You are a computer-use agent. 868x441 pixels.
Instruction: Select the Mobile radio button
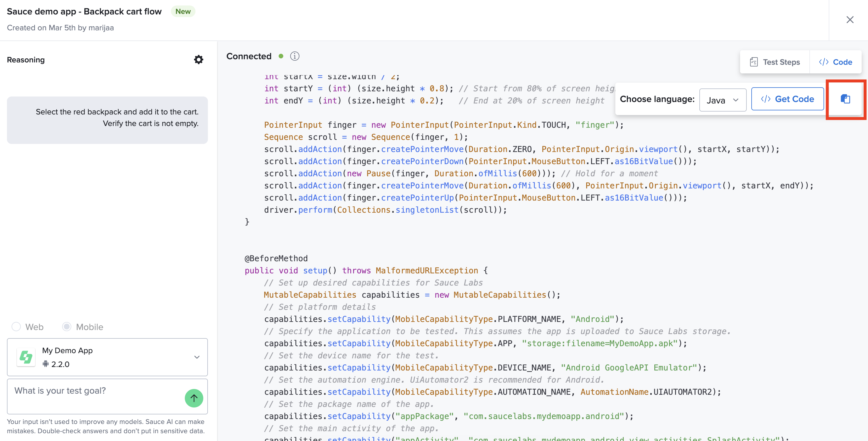pos(67,326)
